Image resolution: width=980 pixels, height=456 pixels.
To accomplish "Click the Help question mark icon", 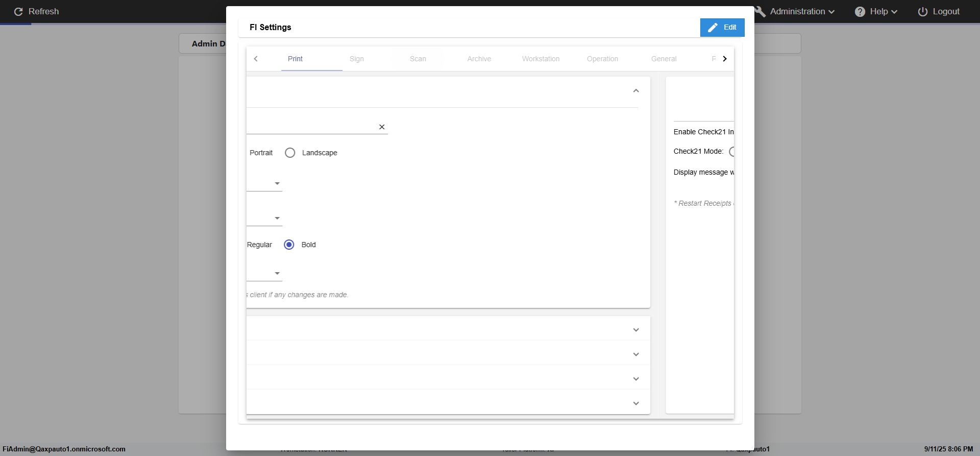I will [860, 12].
